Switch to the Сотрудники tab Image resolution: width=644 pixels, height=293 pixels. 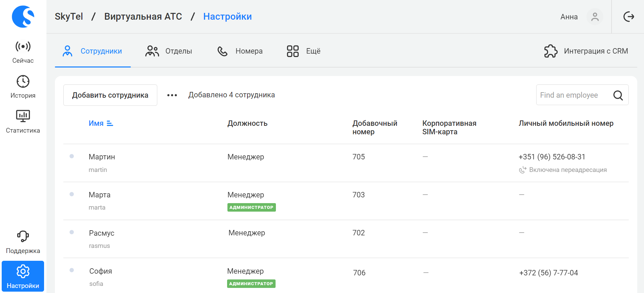pos(93,51)
